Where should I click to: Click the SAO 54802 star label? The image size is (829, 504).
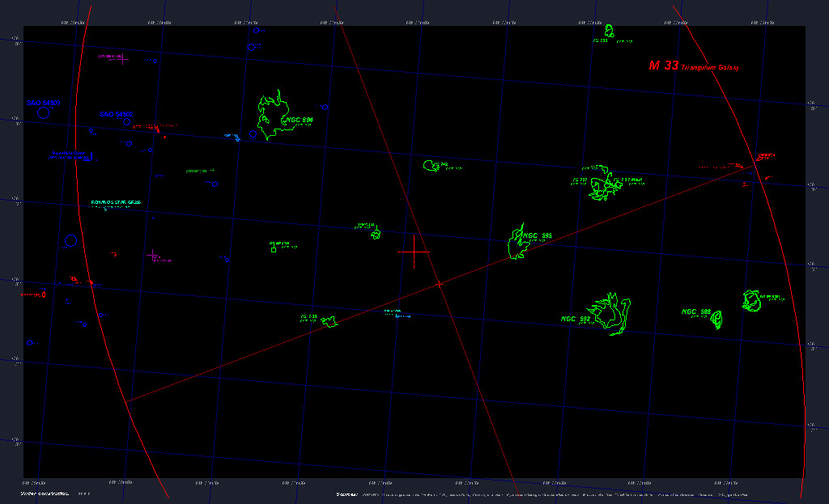tap(116, 114)
